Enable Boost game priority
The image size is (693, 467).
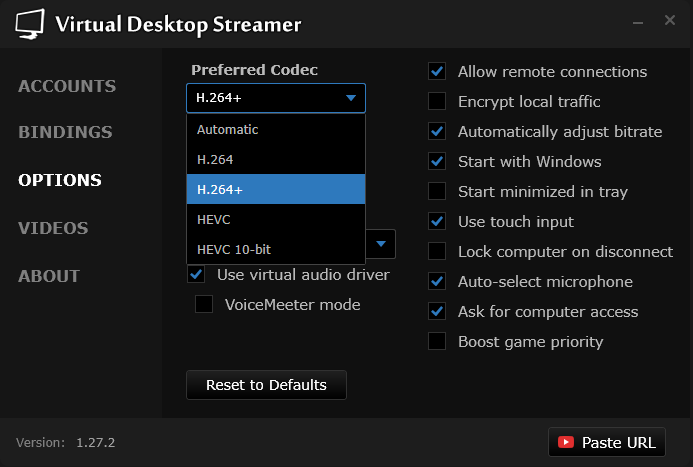pos(437,342)
